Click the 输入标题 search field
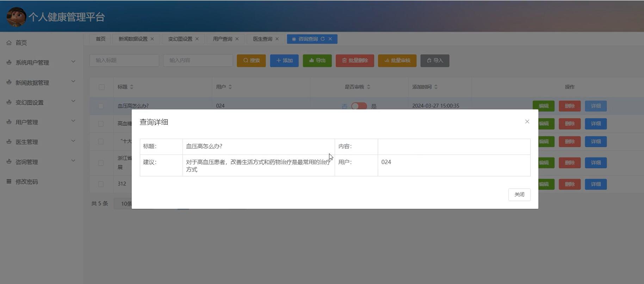This screenshot has width=644, height=284. pyautogui.click(x=124, y=61)
